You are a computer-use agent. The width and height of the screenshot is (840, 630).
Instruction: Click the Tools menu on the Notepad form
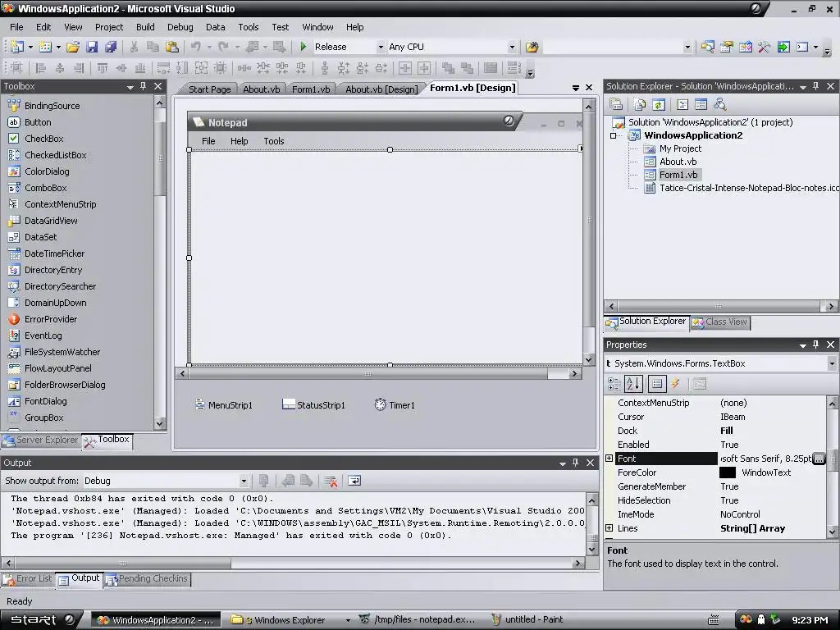(x=273, y=141)
